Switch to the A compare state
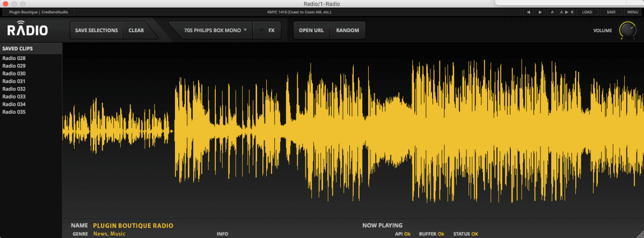The height and width of the screenshot is (238, 644). (552, 12)
